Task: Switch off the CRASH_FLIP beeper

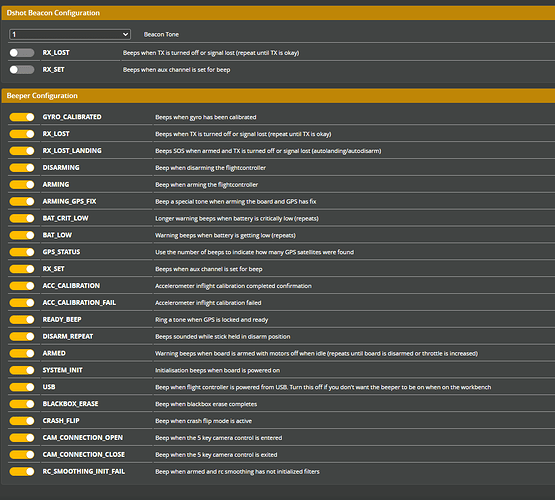Action: click(x=22, y=421)
